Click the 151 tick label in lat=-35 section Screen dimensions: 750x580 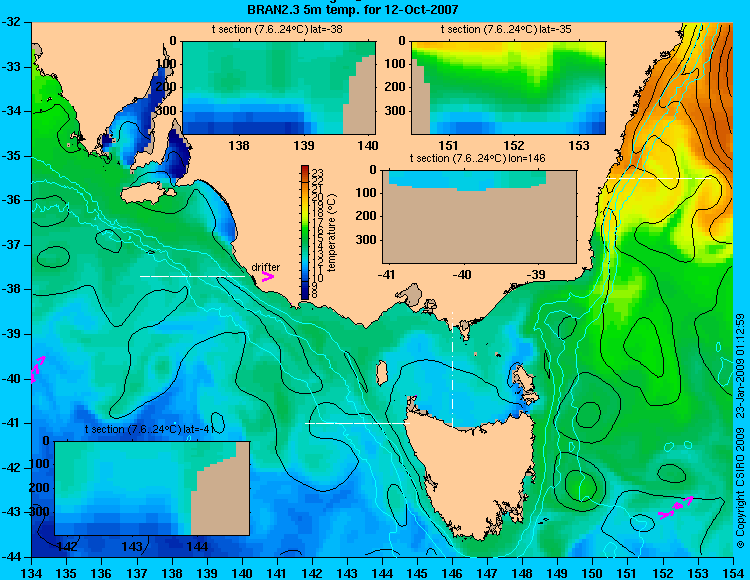point(448,145)
